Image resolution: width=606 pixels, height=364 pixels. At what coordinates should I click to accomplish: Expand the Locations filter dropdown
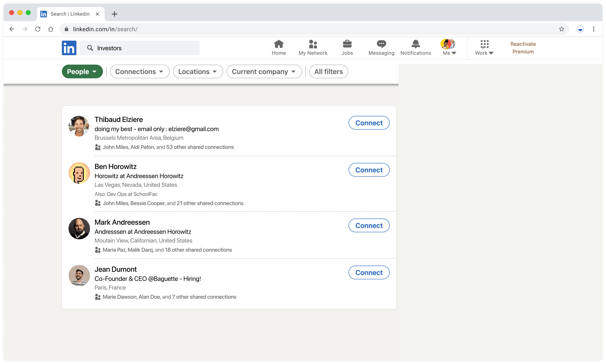click(198, 72)
